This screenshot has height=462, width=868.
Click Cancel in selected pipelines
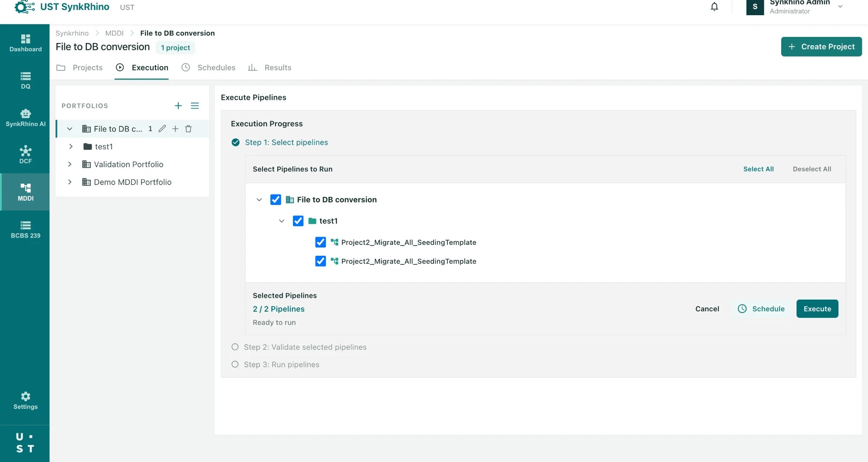pos(707,309)
